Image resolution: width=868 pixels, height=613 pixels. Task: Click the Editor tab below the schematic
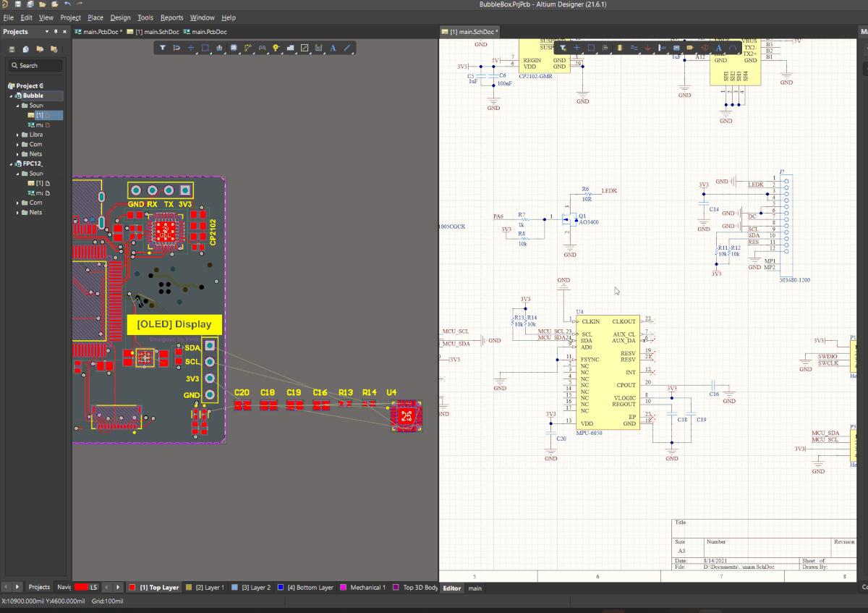[451, 588]
